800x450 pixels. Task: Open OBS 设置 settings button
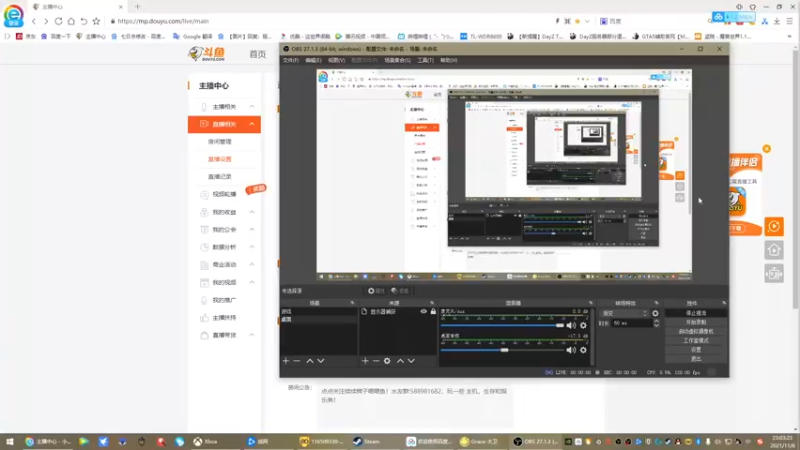click(x=696, y=349)
